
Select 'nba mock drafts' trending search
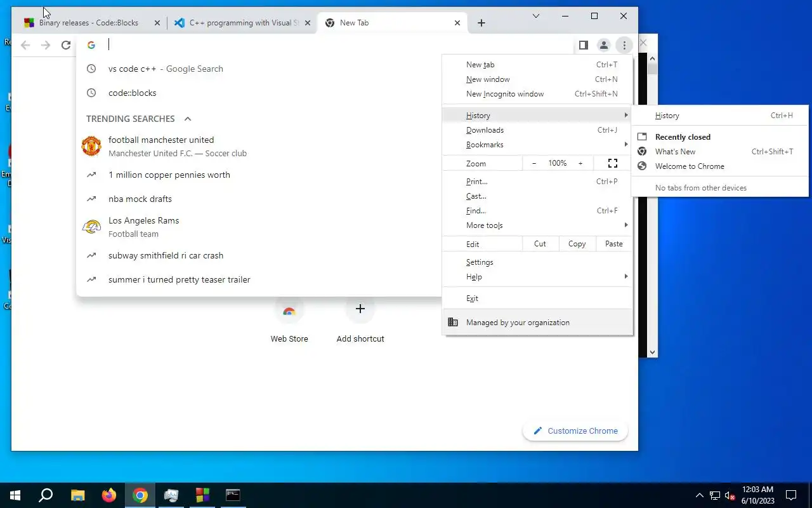(x=259, y=199)
